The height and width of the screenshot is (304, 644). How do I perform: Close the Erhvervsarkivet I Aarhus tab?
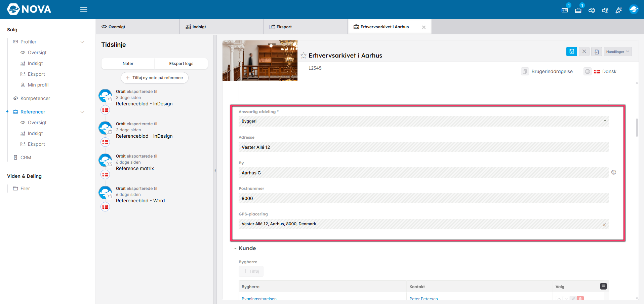coord(424,27)
